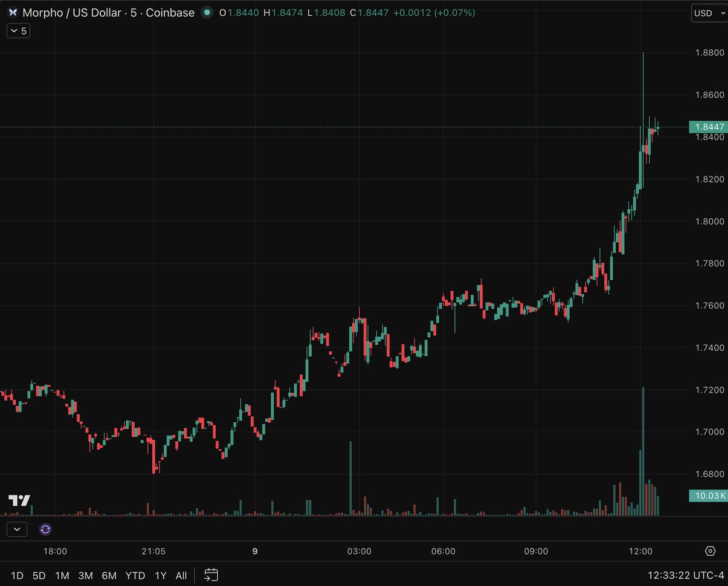Choose the 6M time range
The width and height of the screenshot is (728, 586).
(x=109, y=575)
